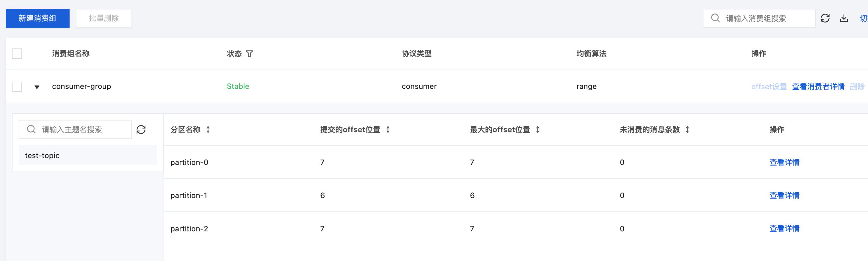The image size is (868, 261).
Task: Refresh the topic list
Action: [141, 129]
